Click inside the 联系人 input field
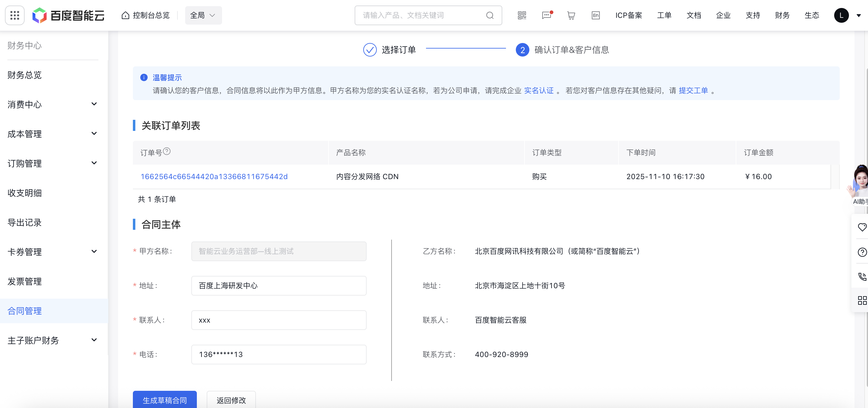This screenshot has height=408, width=868. (x=278, y=320)
